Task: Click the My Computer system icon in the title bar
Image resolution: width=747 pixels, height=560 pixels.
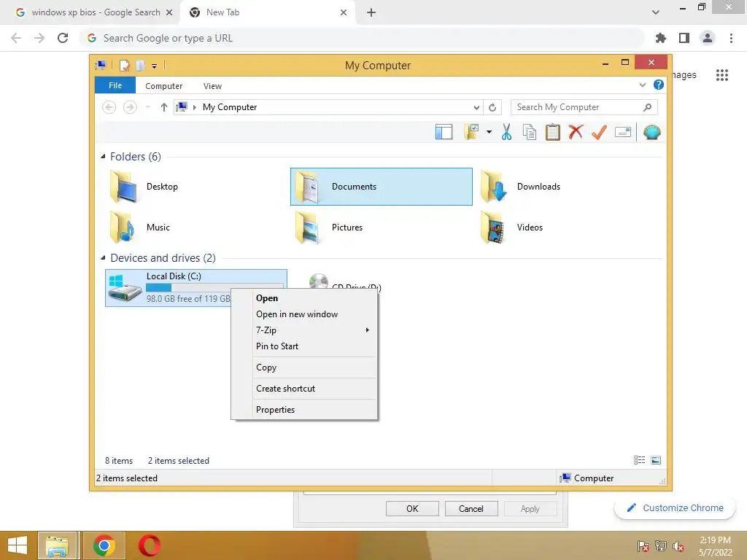Action: tap(101, 65)
